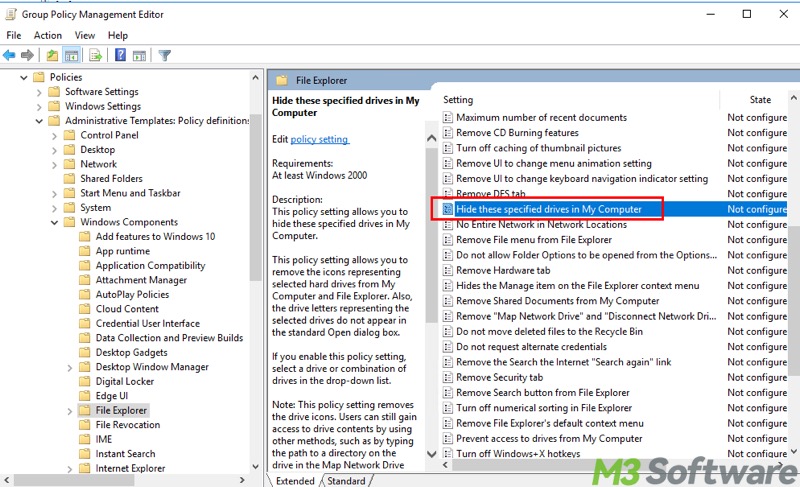This screenshot has width=800, height=487.
Task: Expand the Desktop Window Manager node
Action: [x=69, y=368]
